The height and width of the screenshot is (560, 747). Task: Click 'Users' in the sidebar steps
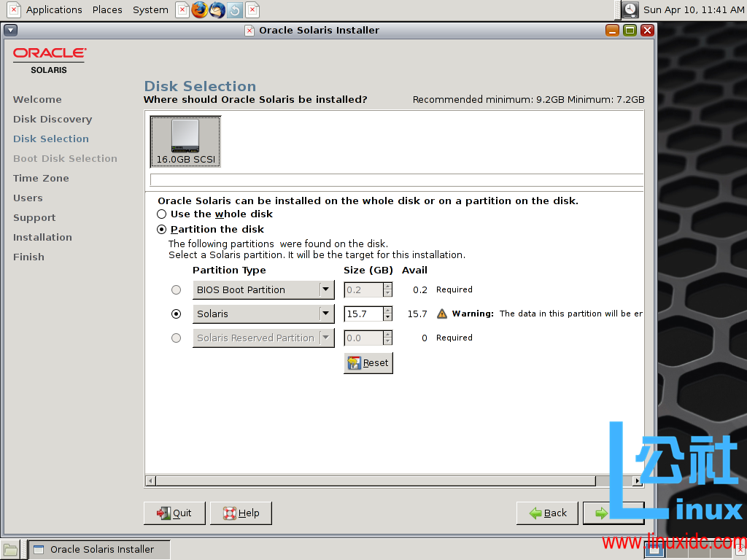point(28,198)
